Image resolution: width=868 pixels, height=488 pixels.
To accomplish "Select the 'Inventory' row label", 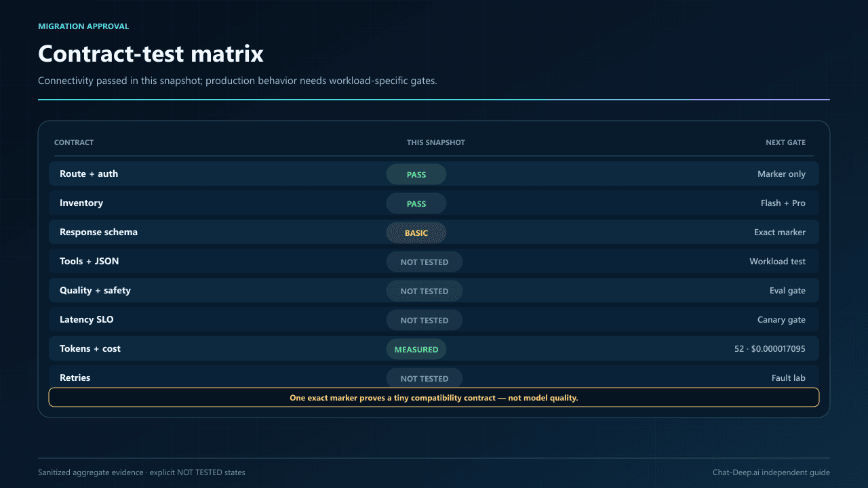I will (x=81, y=203).
